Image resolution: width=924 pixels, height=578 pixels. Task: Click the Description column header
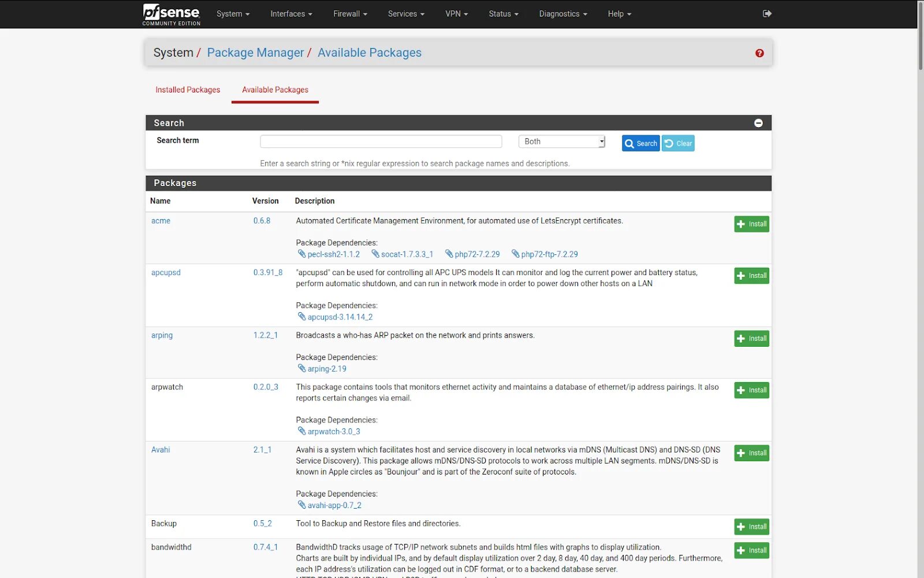pos(315,201)
